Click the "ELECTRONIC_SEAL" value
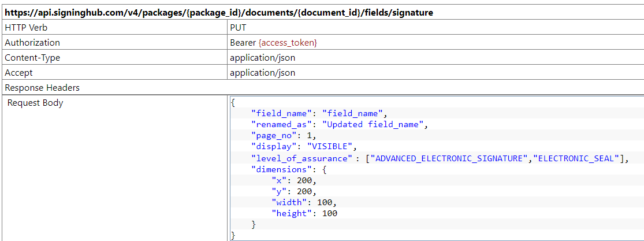 [578, 158]
